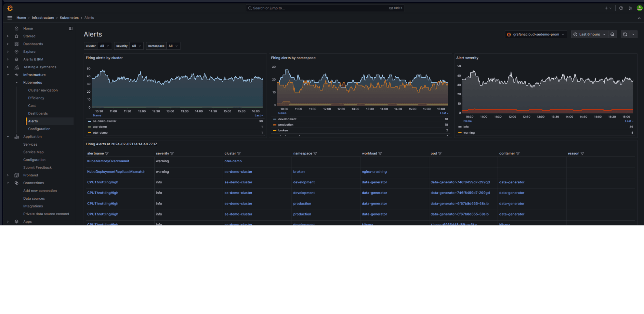Open the nginx-crashing workload link

tap(374, 172)
